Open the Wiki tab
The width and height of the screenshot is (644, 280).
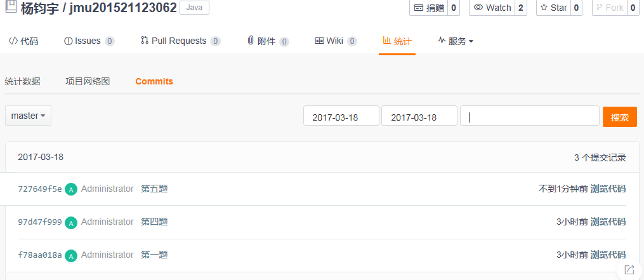[336, 41]
